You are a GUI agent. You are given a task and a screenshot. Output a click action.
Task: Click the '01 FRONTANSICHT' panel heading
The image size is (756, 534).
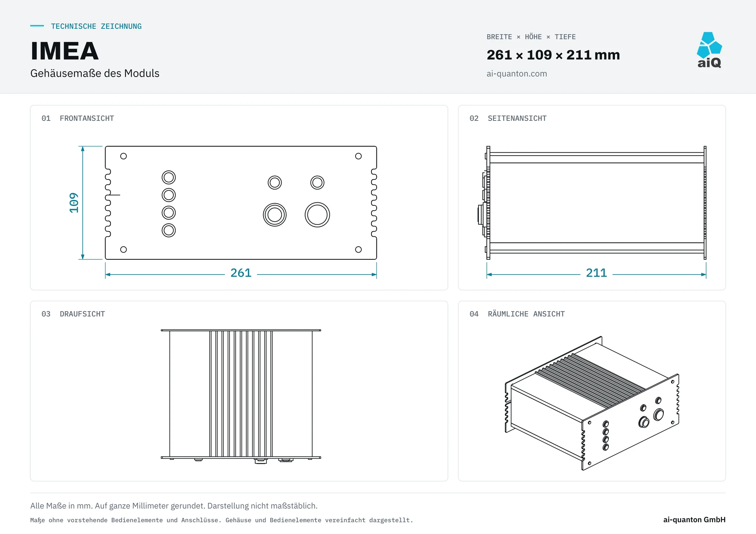(x=78, y=118)
